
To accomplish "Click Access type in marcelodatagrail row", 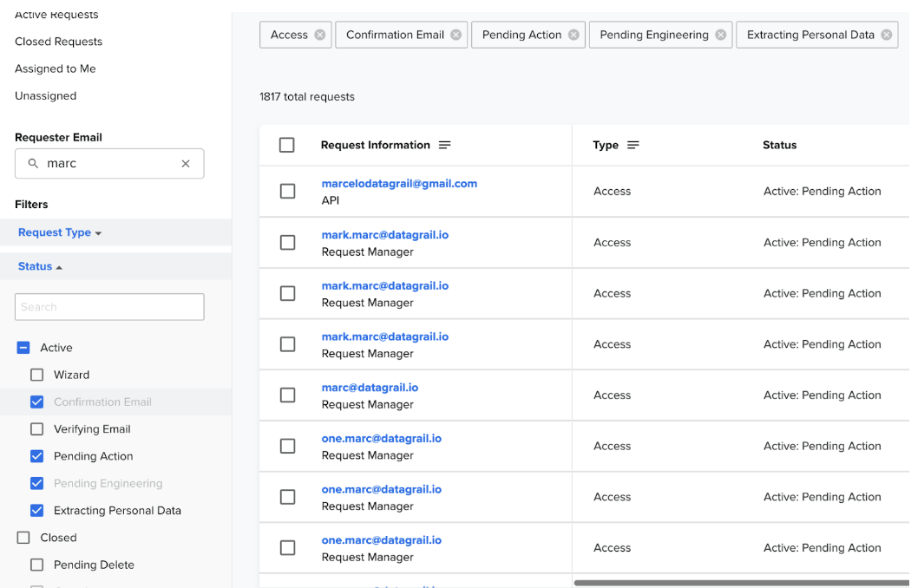I will click(612, 191).
